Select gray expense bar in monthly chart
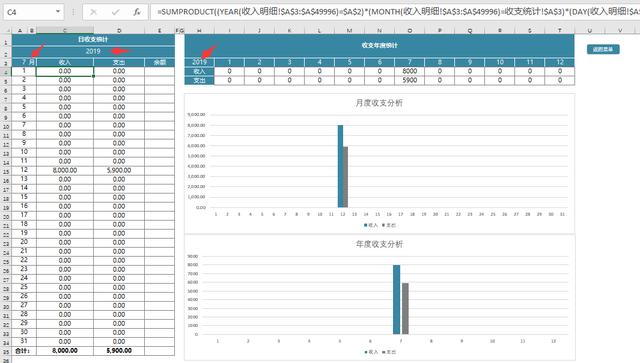Viewport: 640px width, 363px height. tap(345, 177)
